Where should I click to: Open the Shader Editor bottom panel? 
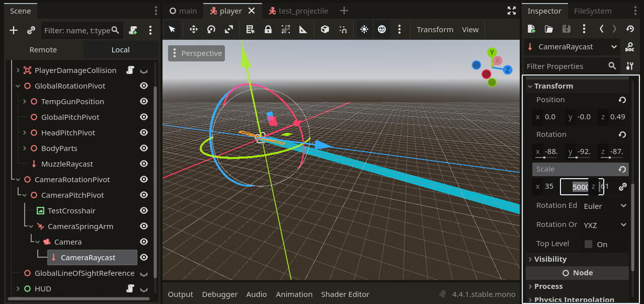345,294
